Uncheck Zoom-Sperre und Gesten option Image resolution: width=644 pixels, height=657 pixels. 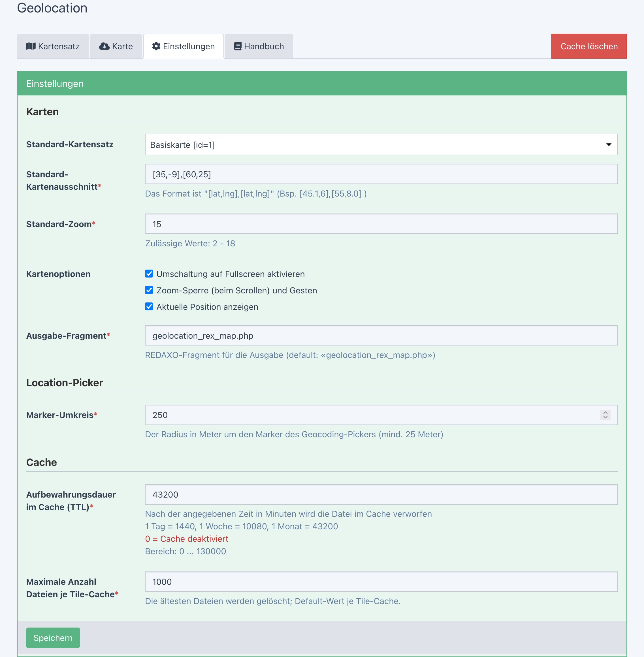(x=149, y=290)
